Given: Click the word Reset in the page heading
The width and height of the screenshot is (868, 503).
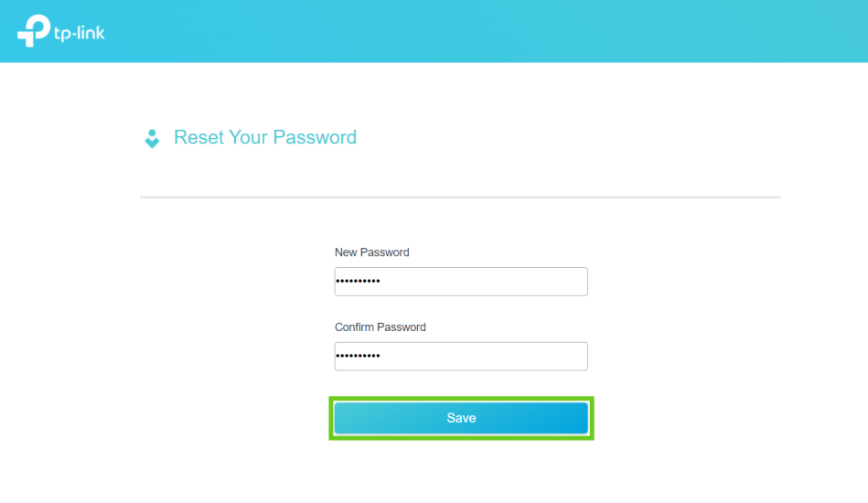Looking at the screenshot, I should coord(198,138).
